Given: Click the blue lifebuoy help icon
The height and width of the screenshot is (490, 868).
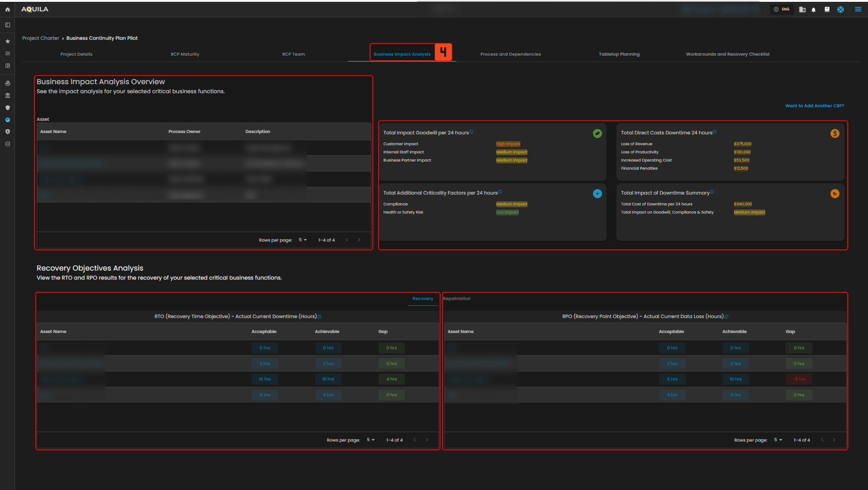Looking at the screenshot, I should [x=840, y=10].
